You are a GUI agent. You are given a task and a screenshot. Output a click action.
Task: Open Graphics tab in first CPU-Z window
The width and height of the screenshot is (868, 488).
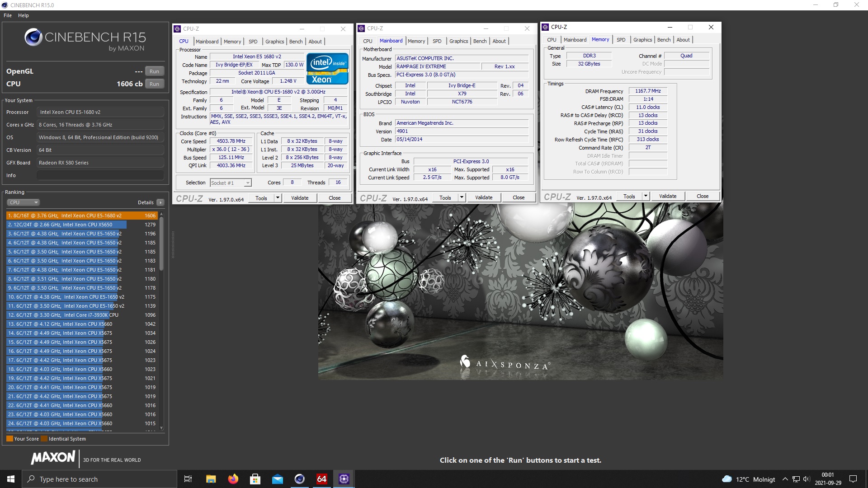[x=274, y=42]
